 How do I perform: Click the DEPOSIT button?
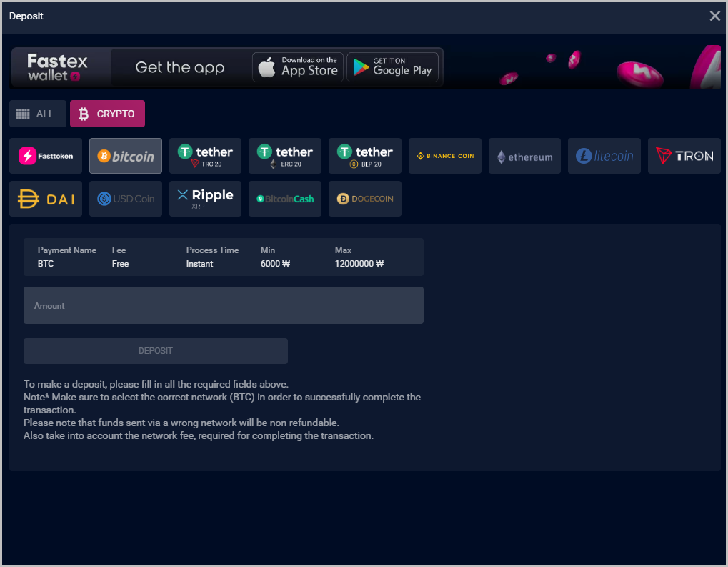(156, 351)
